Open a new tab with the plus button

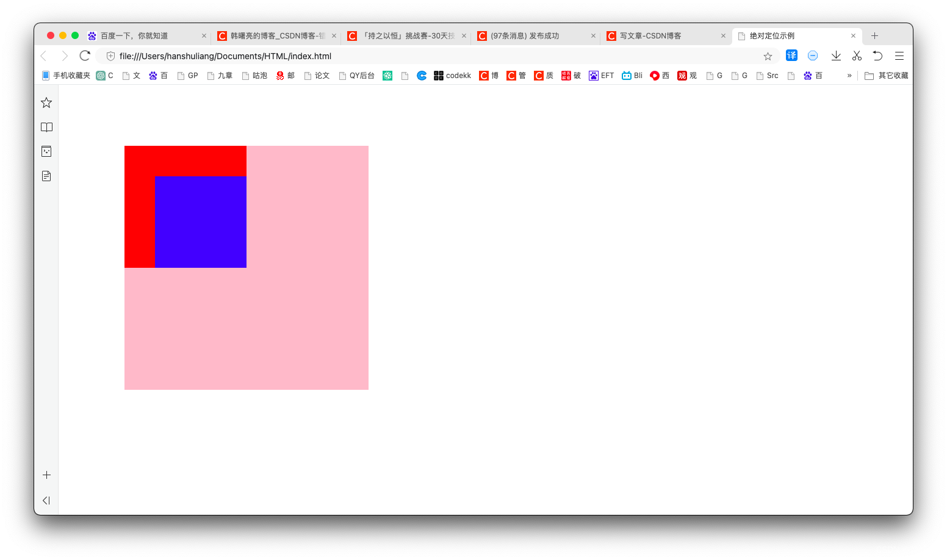point(874,36)
